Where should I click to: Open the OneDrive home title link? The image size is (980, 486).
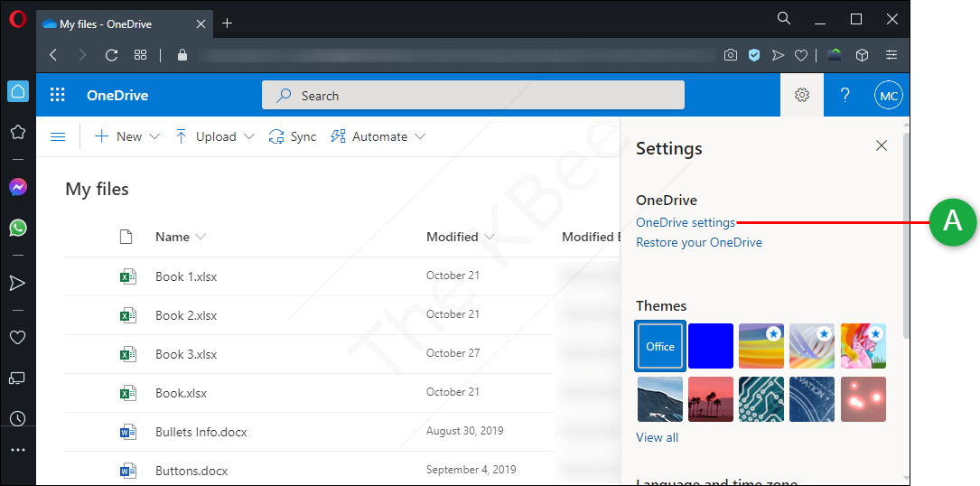coord(117,96)
